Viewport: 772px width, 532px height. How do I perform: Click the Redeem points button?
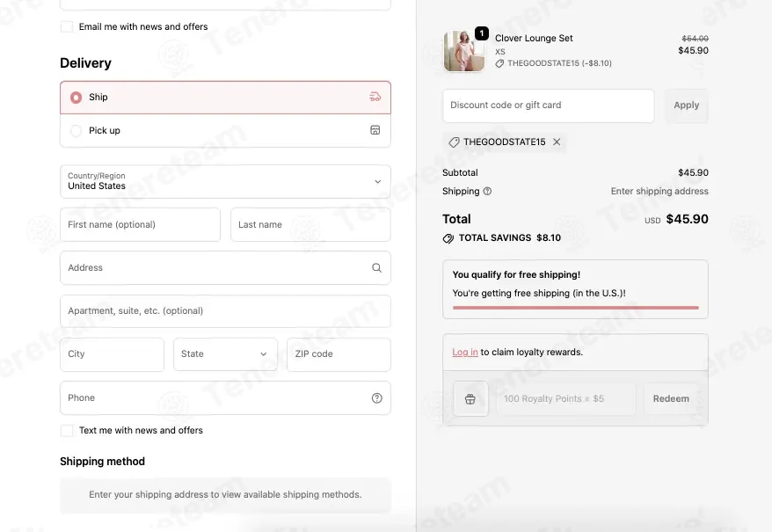(671, 398)
